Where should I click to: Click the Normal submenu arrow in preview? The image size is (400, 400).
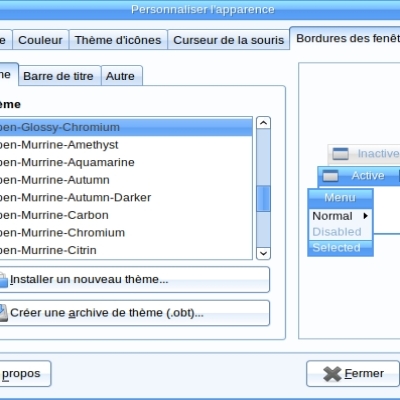(366, 216)
